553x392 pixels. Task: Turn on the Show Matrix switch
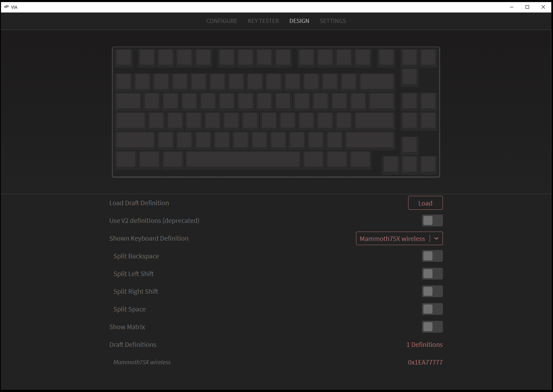point(432,327)
